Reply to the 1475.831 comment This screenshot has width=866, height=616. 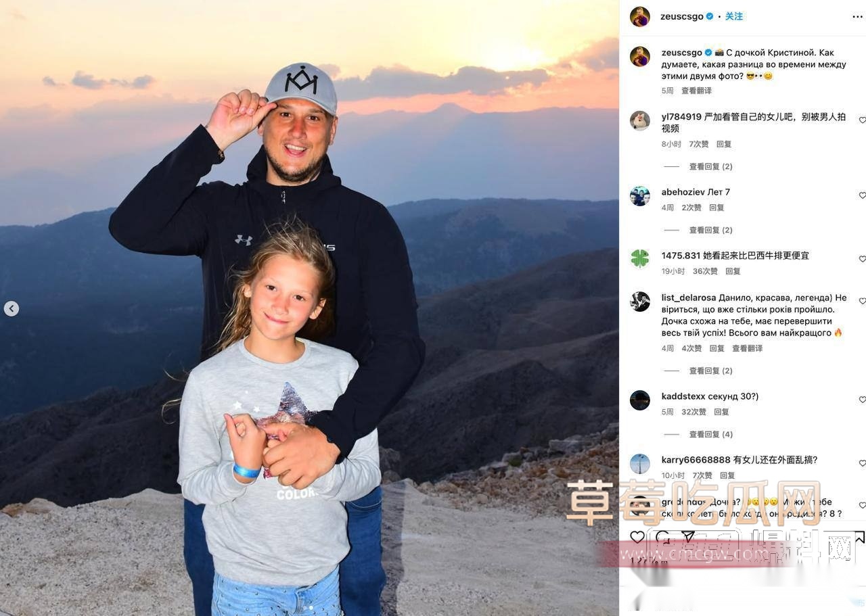tap(733, 271)
